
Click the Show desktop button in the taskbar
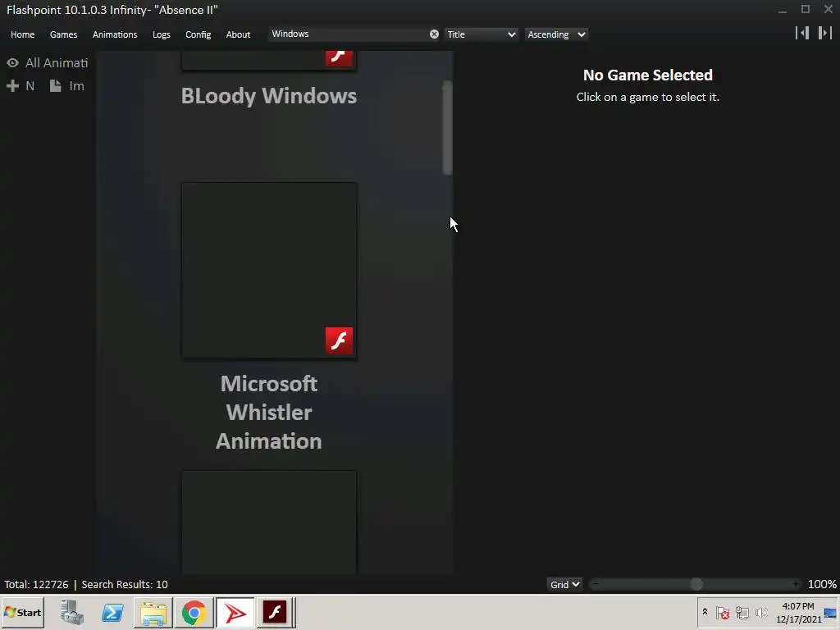(x=831, y=612)
